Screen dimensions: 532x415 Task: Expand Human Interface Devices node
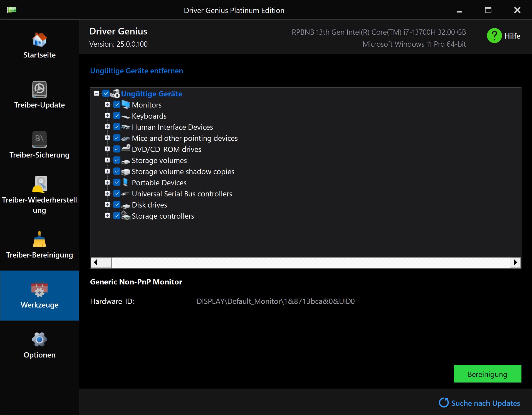pos(107,127)
